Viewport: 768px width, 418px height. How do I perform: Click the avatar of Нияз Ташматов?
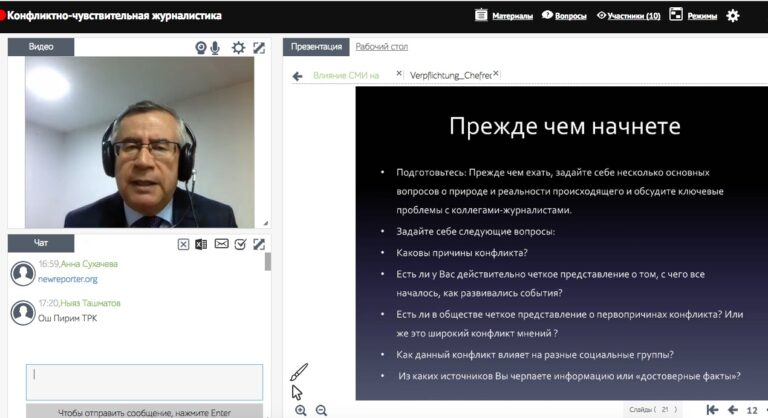tap(23, 312)
